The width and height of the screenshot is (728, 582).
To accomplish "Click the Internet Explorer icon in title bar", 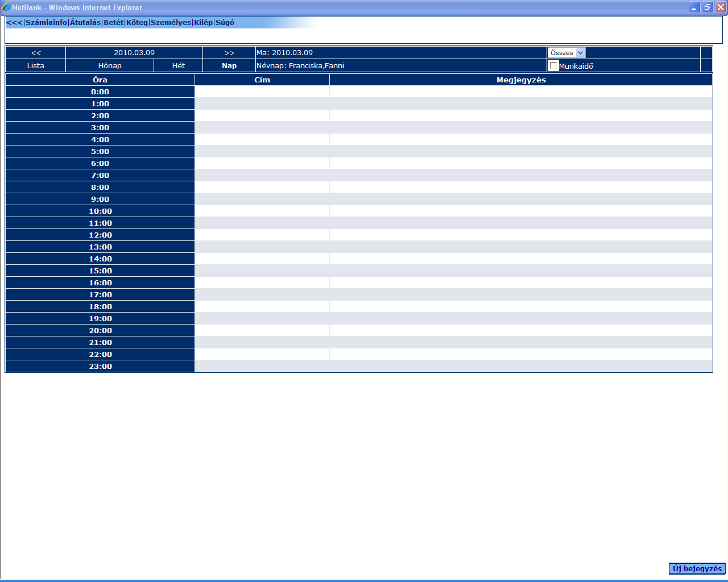I will pos(6,7).
